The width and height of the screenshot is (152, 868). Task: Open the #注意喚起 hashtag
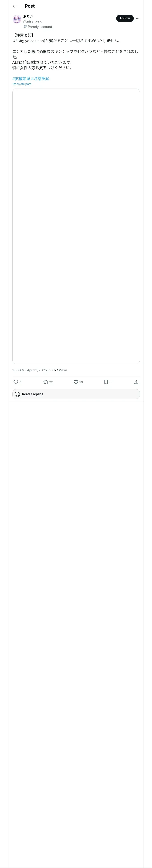(x=40, y=78)
